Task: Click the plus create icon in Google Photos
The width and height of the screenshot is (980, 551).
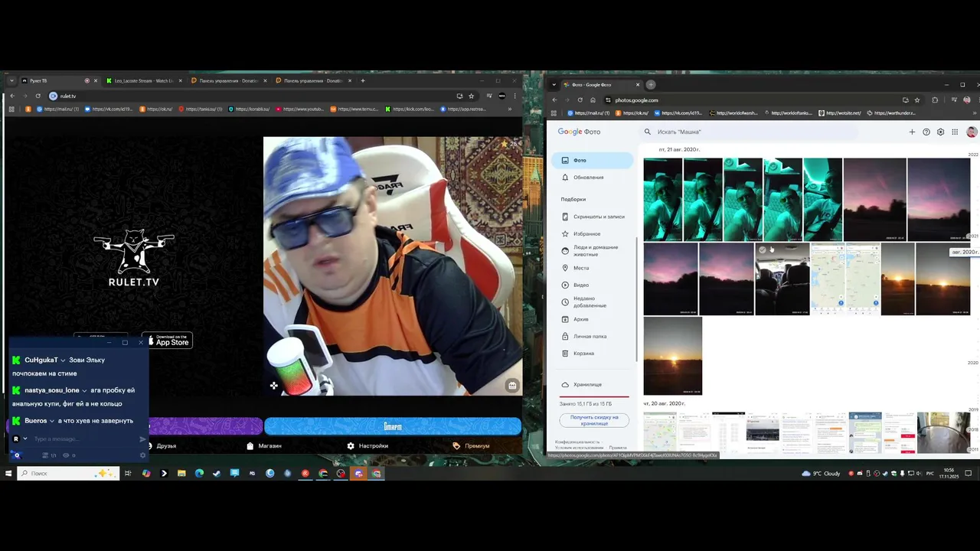Action: (912, 132)
